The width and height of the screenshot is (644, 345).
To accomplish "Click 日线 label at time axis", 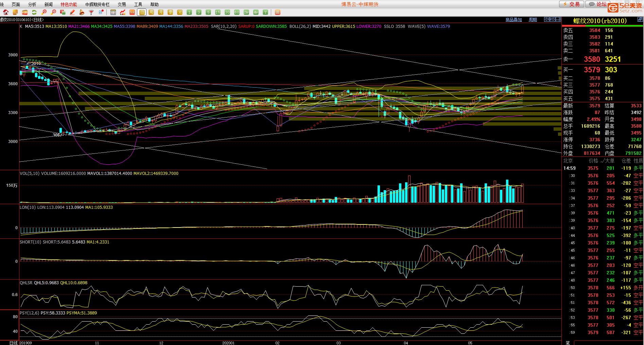I will (x=14, y=343).
